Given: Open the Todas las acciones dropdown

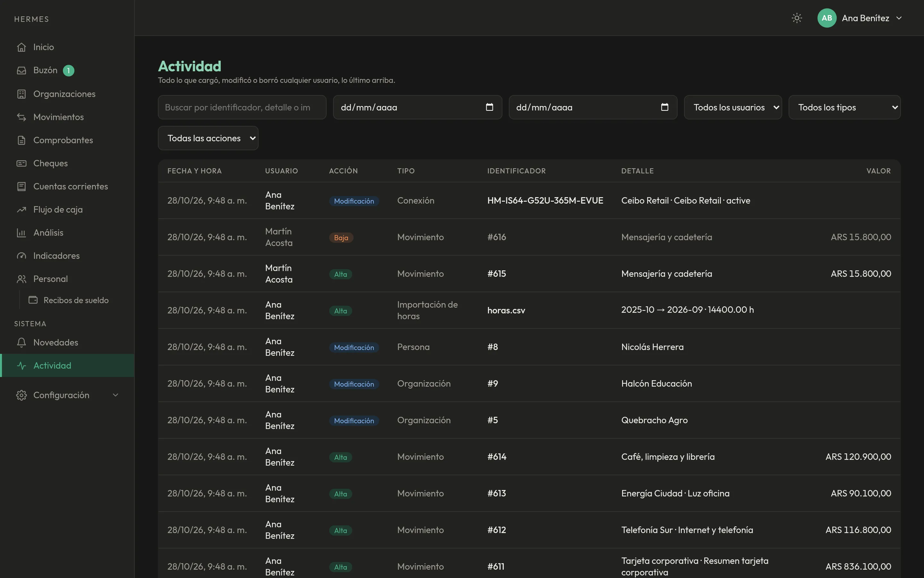Looking at the screenshot, I should coord(208,138).
